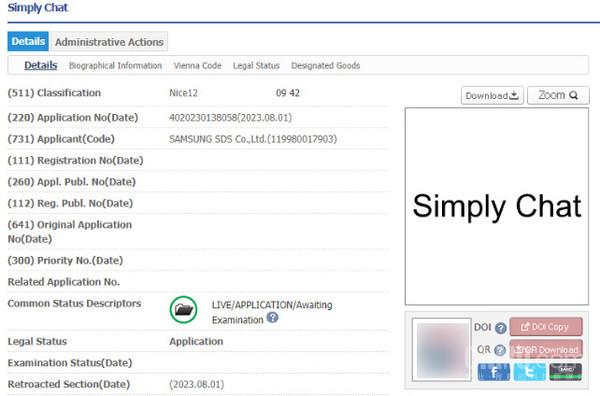The height and width of the screenshot is (396, 600).
Task: Share on Facebook
Action: [494, 372]
